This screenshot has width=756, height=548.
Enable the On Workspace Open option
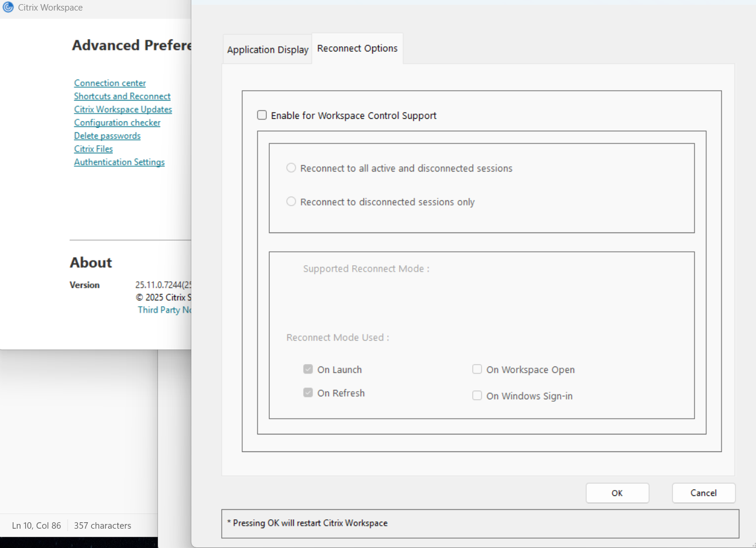pos(477,369)
